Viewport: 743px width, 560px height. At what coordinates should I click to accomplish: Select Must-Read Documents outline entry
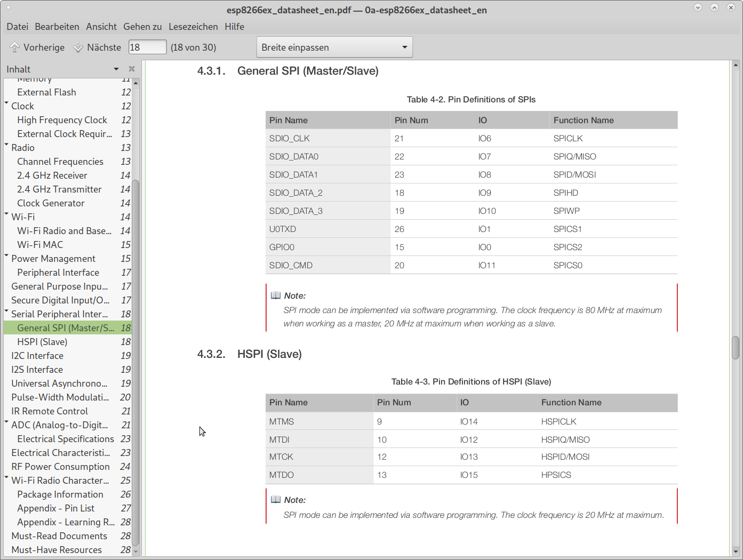coord(67,536)
